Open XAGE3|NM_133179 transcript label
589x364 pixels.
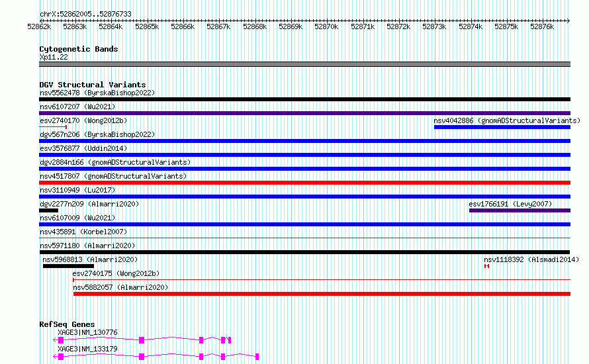(x=87, y=349)
